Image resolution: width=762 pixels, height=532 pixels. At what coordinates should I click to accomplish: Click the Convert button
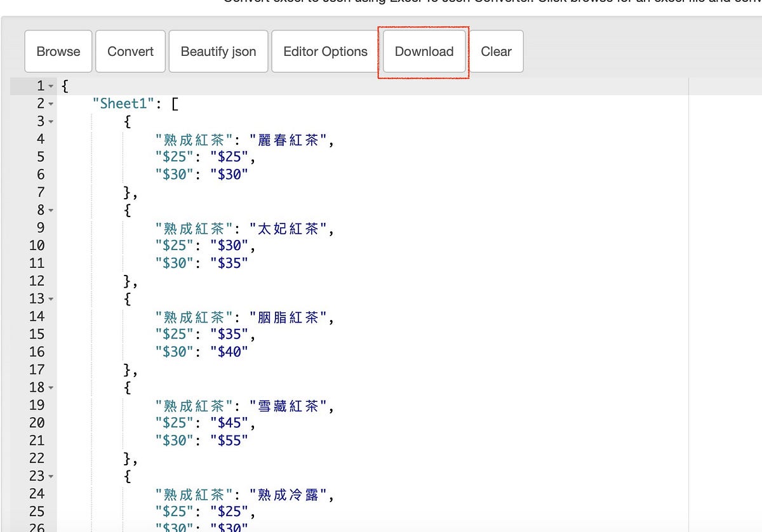[x=130, y=51]
